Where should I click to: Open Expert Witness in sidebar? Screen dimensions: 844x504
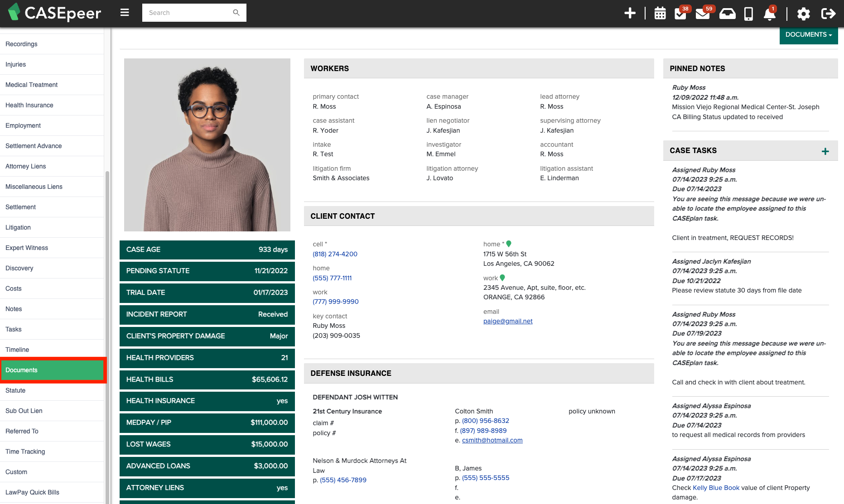tap(52, 248)
